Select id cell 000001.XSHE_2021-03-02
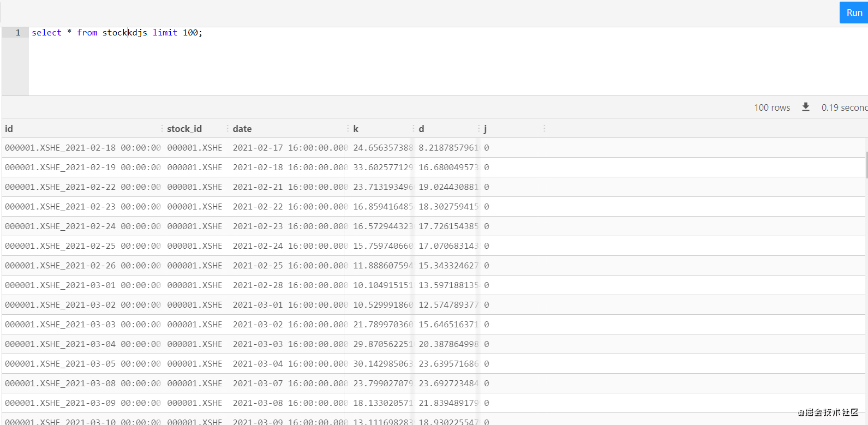This screenshot has height=425, width=868. point(83,305)
